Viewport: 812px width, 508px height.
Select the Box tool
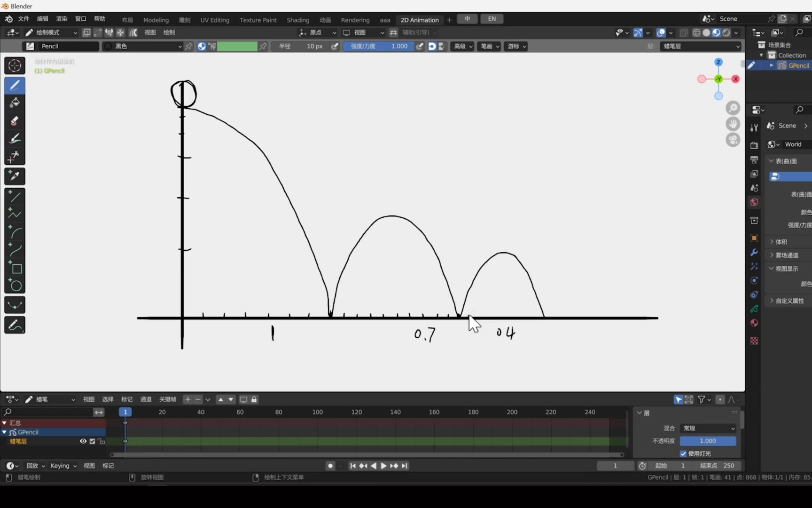tap(15, 268)
